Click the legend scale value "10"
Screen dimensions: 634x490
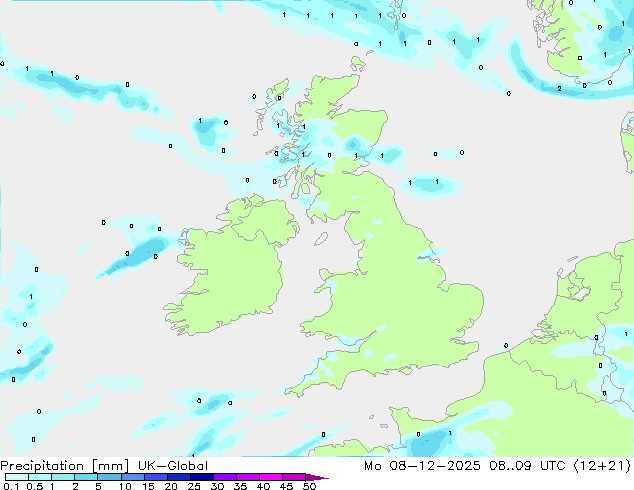[125, 486]
